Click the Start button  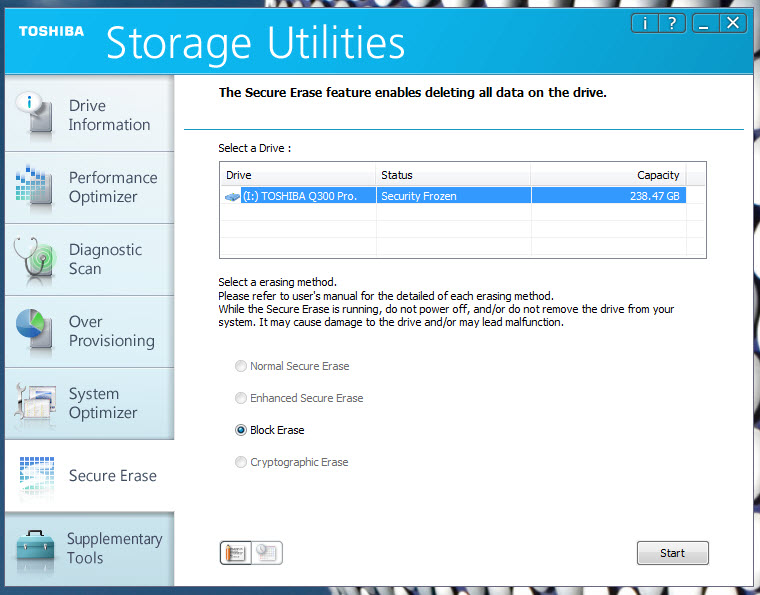(x=673, y=553)
